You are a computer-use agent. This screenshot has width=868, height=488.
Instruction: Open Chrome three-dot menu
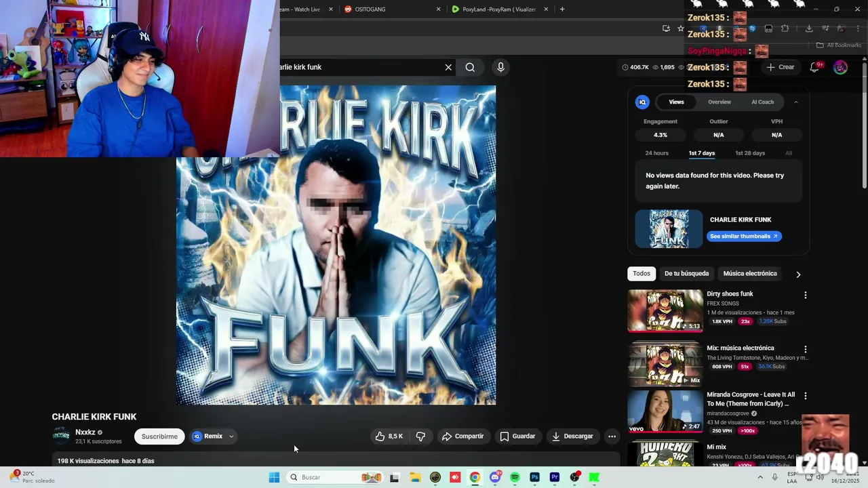[859, 28]
